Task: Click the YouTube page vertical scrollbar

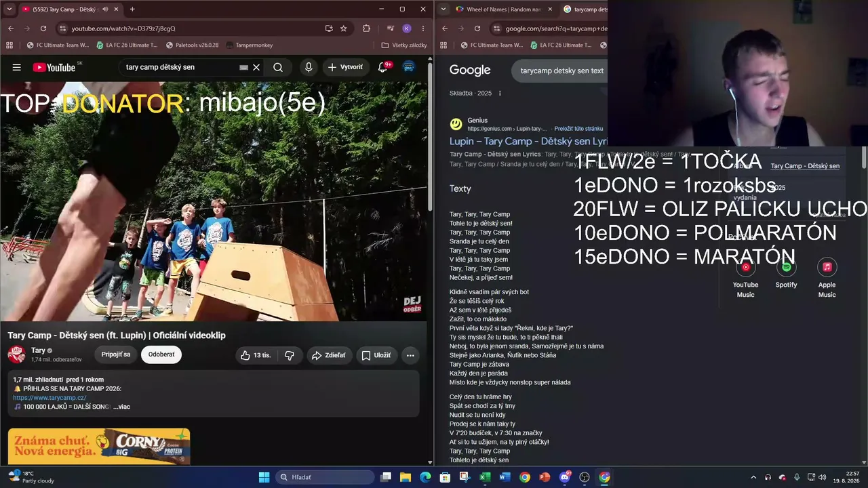Action: click(430, 136)
